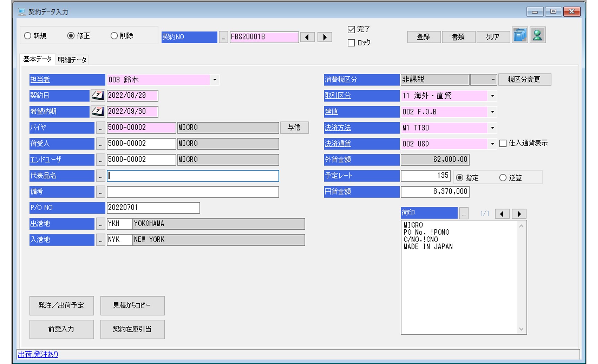Image resolution: width=598 pixels, height=364 pixels.
Task: Open lookup button beside 契約NO
Action: pos(223,37)
